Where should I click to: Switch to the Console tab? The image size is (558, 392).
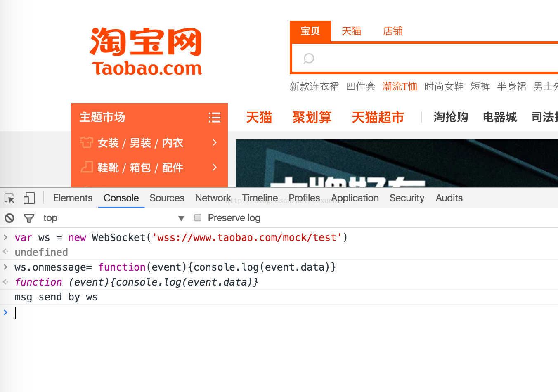click(121, 198)
